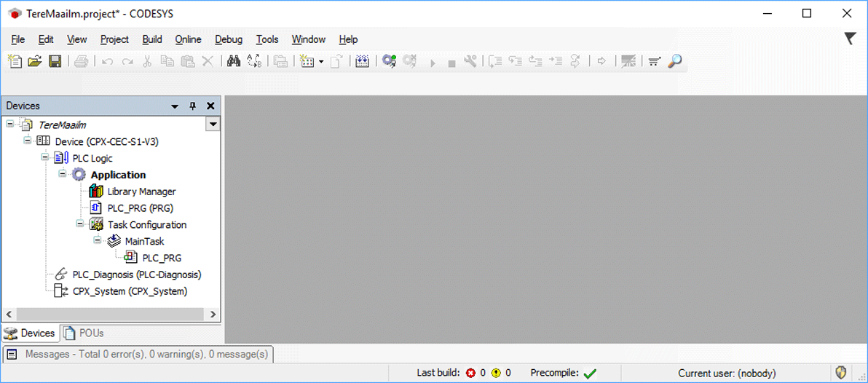The image size is (868, 383).
Task: Open CODESYS Store with the cart icon
Action: click(x=655, y=61)
